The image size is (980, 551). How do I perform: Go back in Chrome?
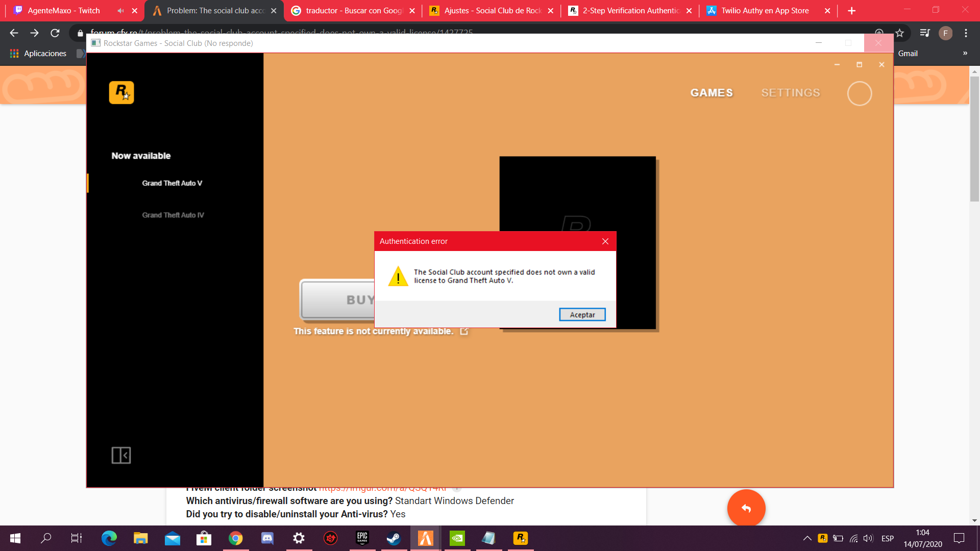tap(14, 33)
